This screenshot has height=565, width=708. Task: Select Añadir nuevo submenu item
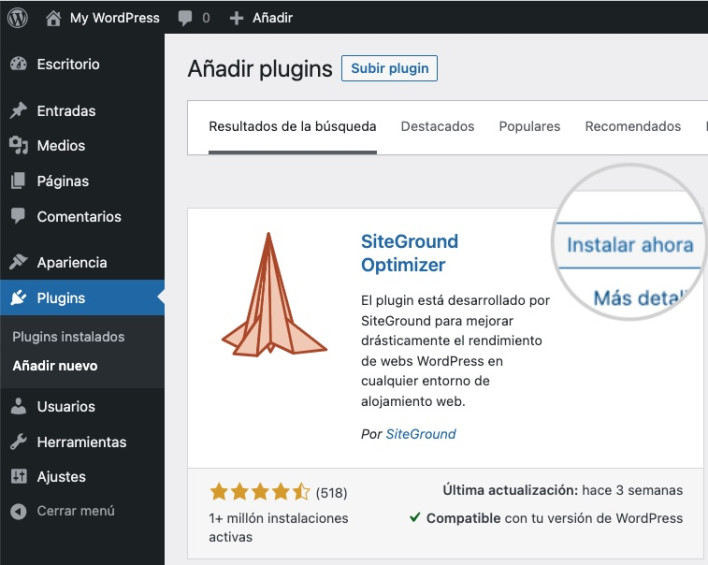click(55, 366)
